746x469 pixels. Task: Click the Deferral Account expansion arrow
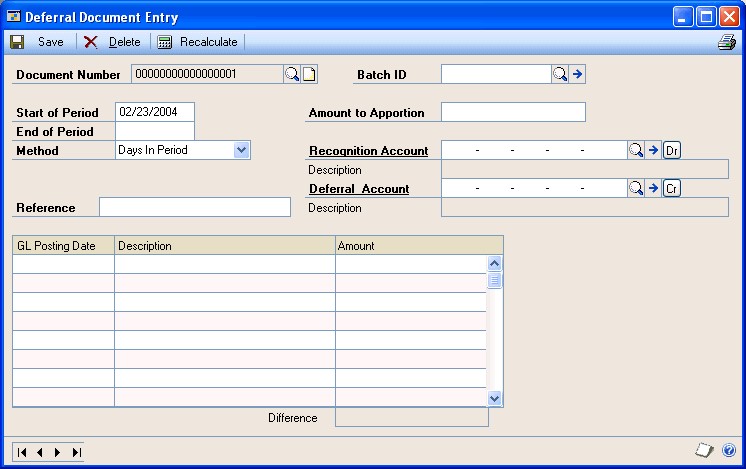653,188
